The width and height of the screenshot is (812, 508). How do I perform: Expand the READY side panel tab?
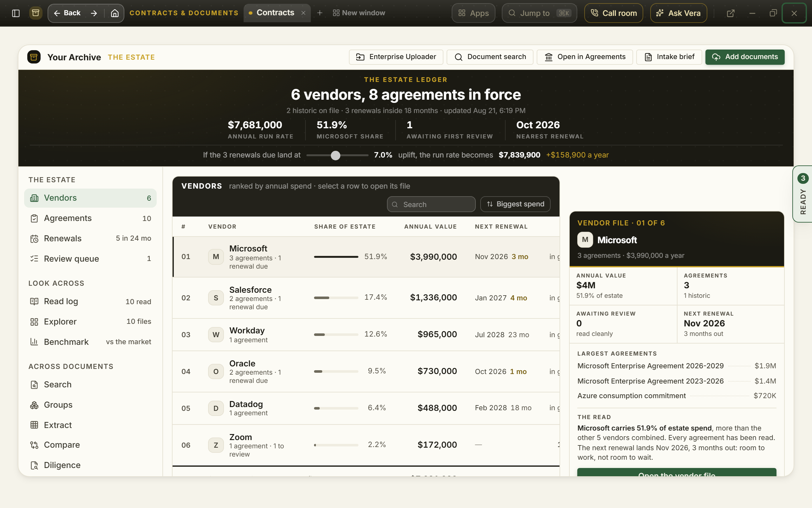click(802, 194)
